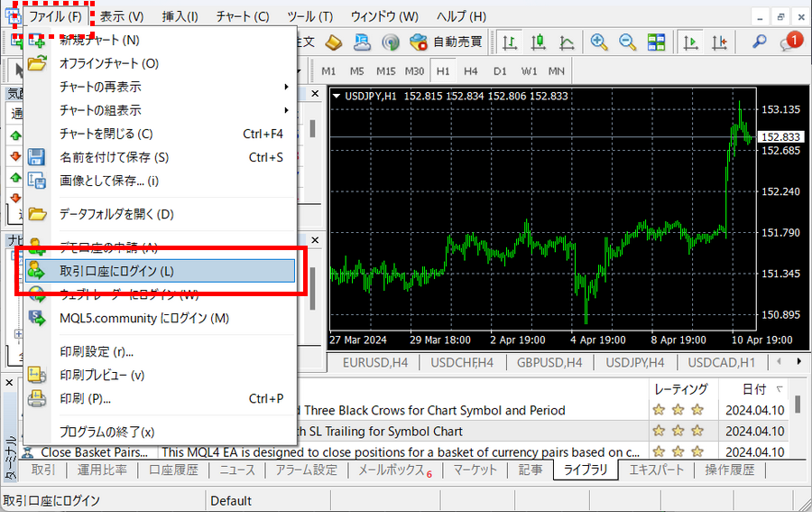Select the D1 timeframe
The height and width of the screenshot is (512, 812).
click(500, 71)
